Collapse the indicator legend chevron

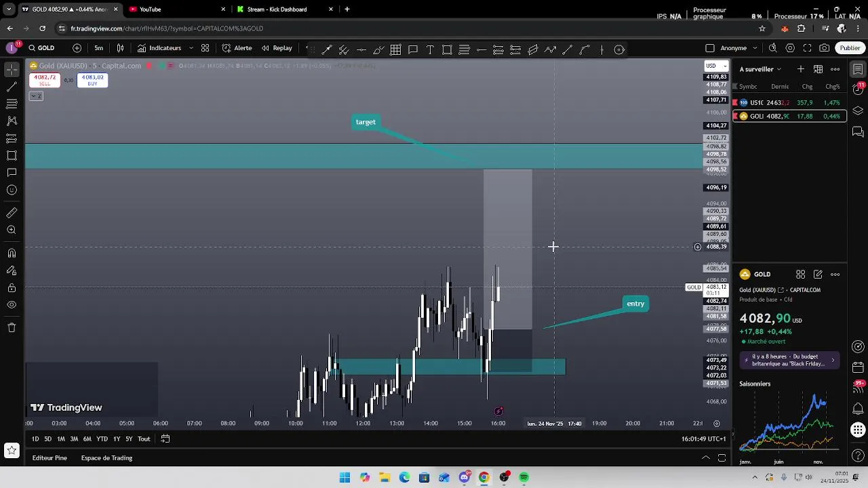pos(36,96)
